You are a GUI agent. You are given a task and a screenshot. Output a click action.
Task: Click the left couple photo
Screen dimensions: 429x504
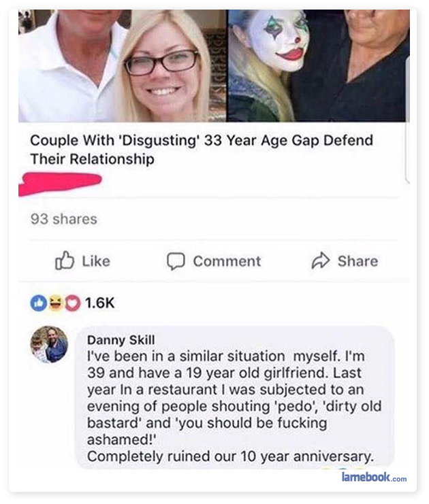click(x=123, y=65)
